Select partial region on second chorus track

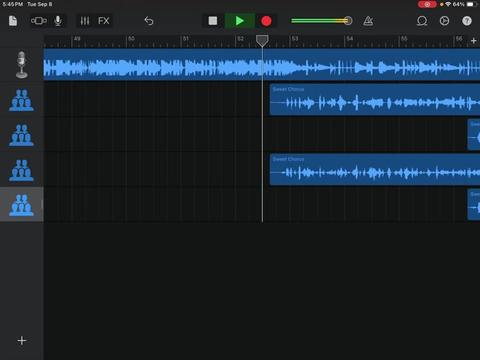tap(474, 135)
